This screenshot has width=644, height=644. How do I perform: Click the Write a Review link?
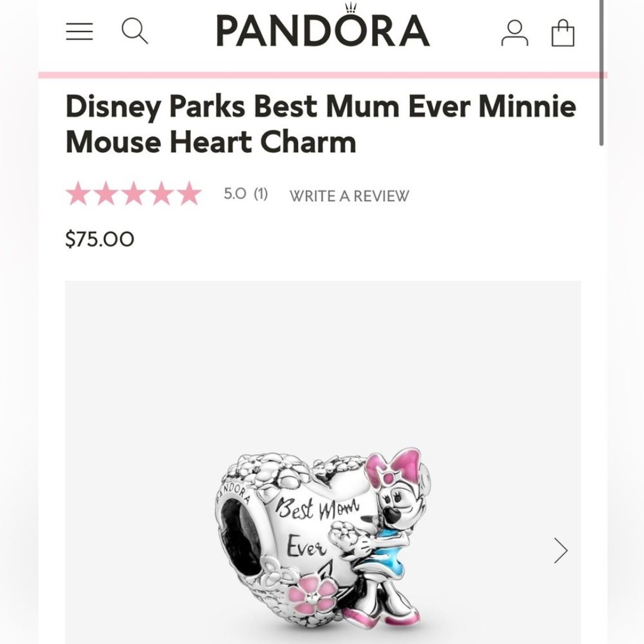[349, 196]
